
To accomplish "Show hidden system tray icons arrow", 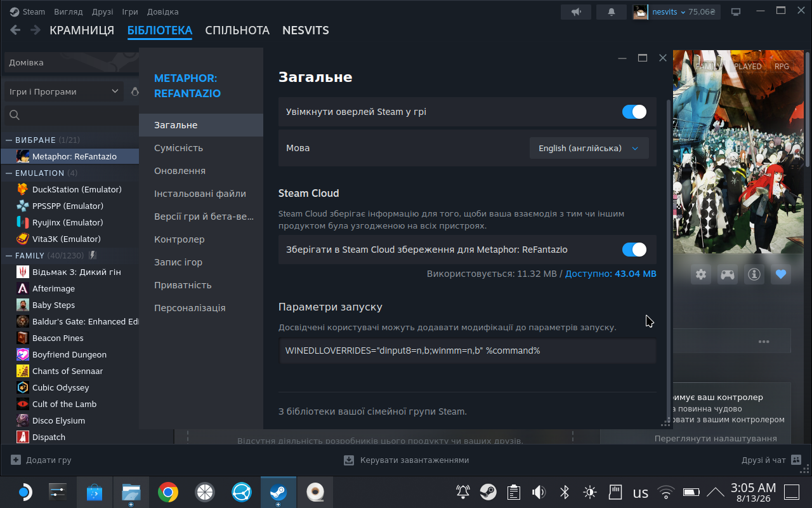I will 716,492.
